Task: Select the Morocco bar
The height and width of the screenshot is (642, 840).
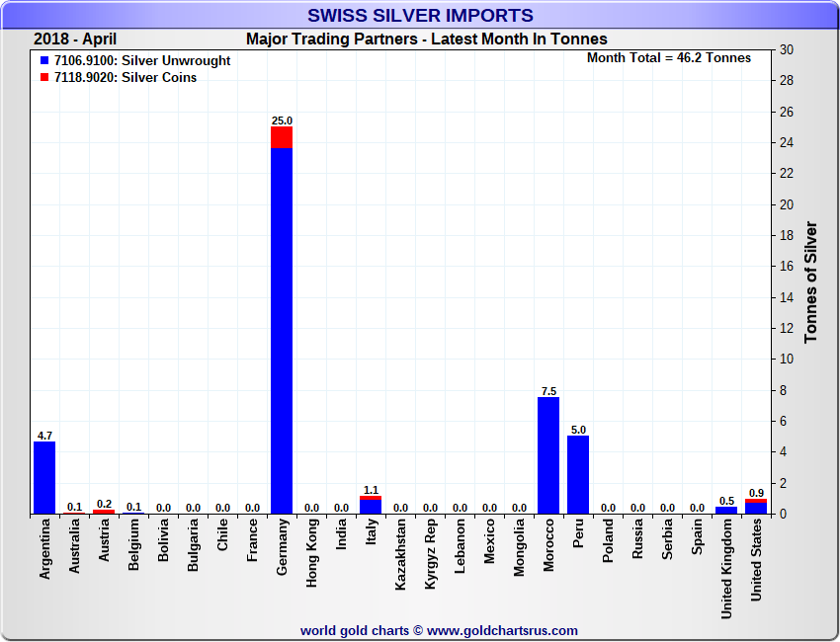Action: pos(548,455)
